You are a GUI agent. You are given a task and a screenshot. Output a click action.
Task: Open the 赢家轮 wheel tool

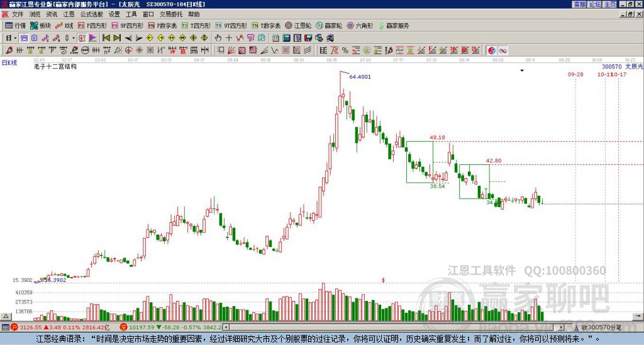click(329, 25)
